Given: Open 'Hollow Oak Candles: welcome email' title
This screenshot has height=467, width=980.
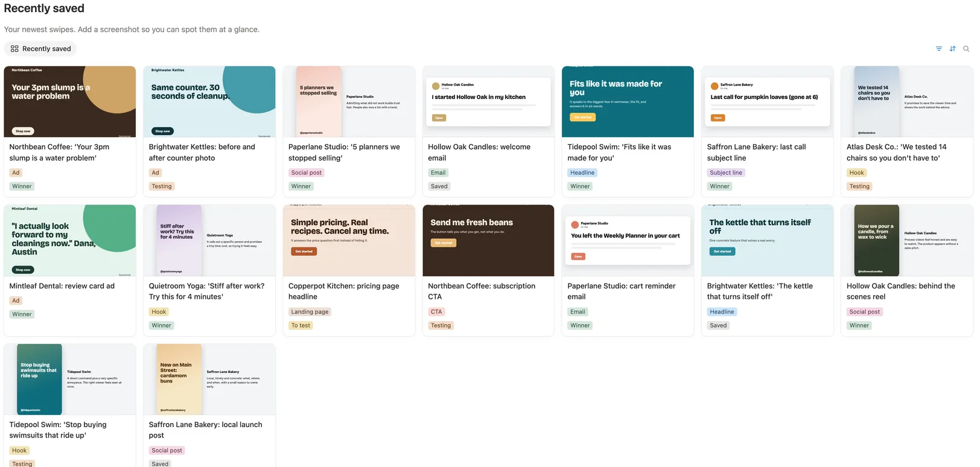Looking at the screenshot, I should pyautogui.click(x=479, y=153).
